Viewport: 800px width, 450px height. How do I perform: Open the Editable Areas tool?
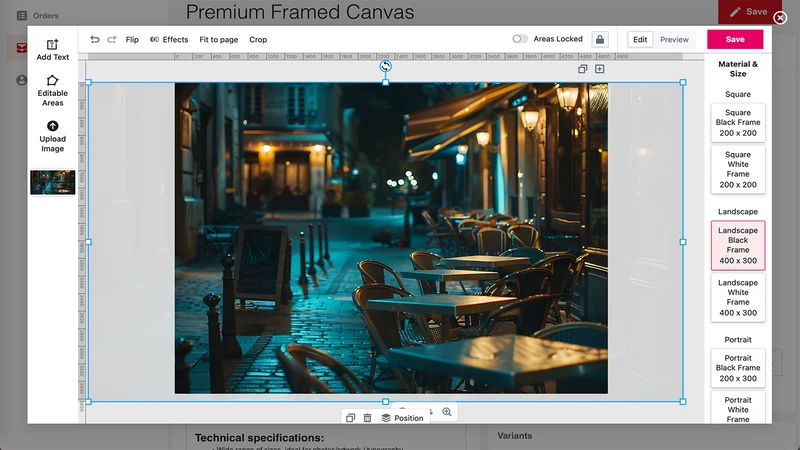pyautogui.click(x=52, y=91)
